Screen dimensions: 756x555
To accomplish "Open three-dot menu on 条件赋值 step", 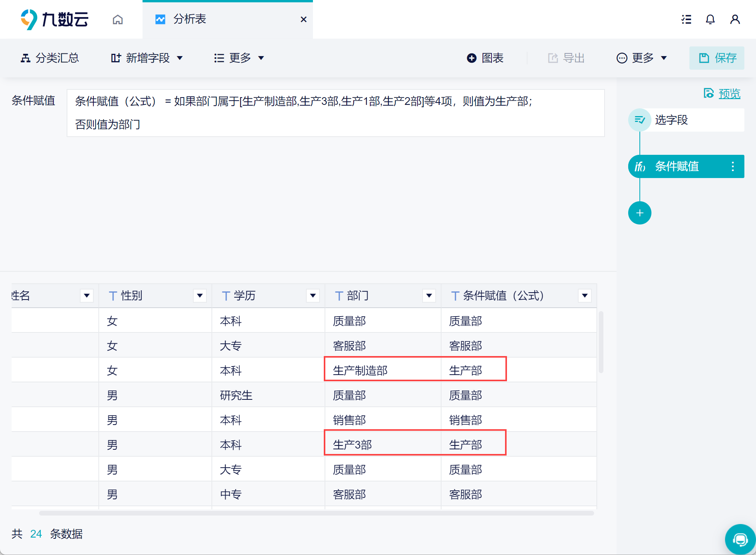I will click(x=732, y=166).
